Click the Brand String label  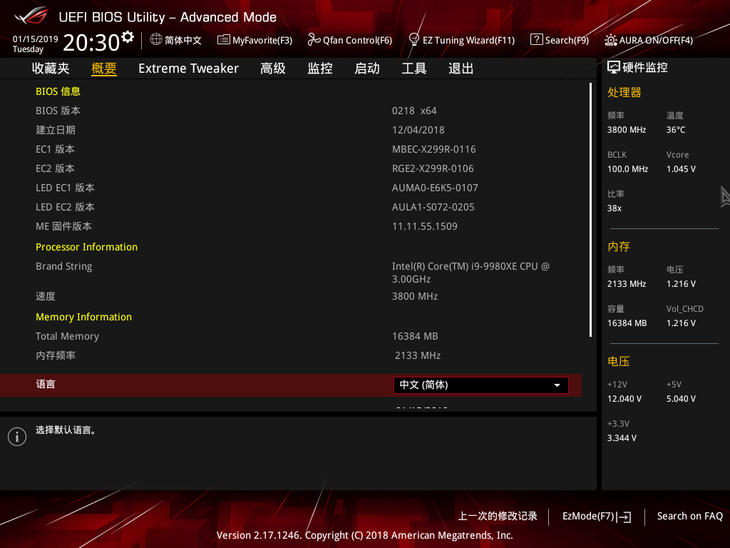[x=64, y=266]
